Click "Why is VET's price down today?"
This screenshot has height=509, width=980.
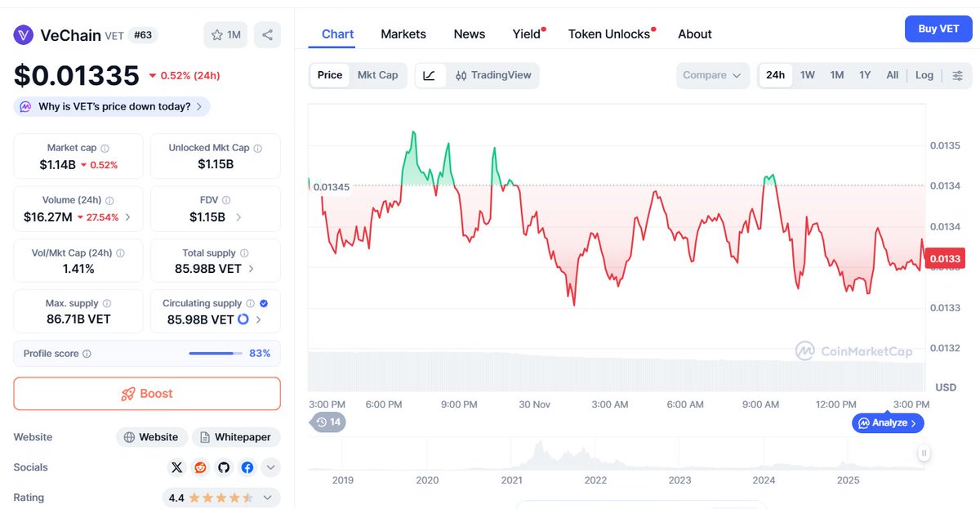[x=112, y=106]
